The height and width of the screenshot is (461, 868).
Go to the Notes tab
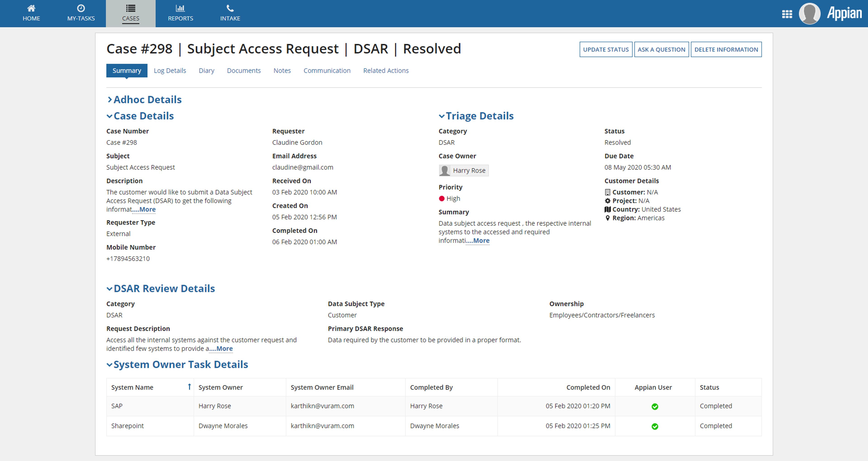coord(282,71)
